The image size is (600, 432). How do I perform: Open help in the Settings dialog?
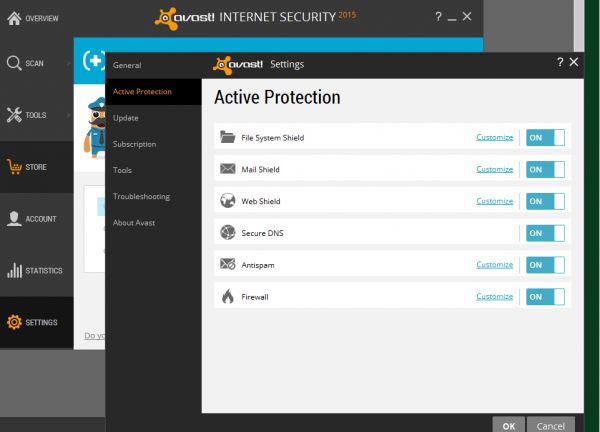point(560,62)
